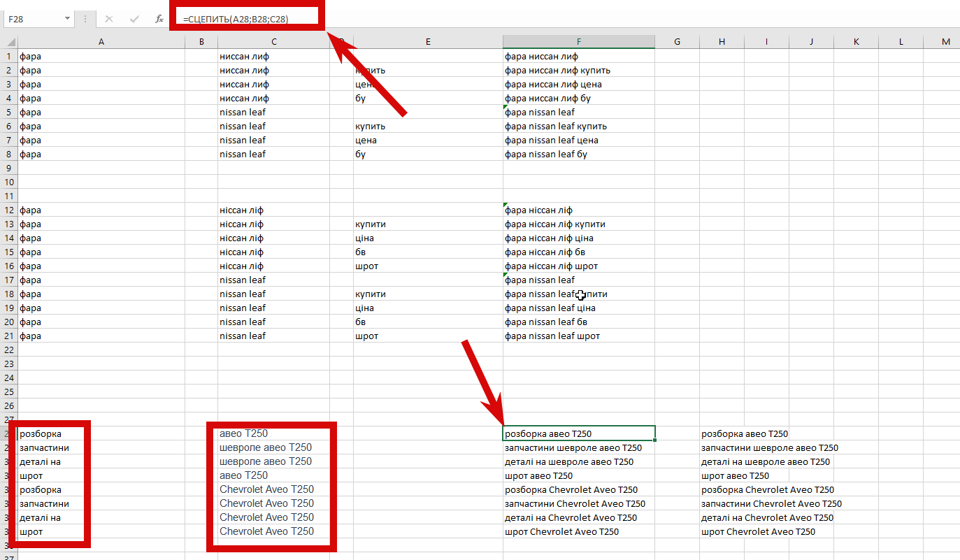Viewport: 960px width, 560px height.
Task: Click "розборка Chevrolet Aveo T250" in column F
Action: (x=571, y=489)
